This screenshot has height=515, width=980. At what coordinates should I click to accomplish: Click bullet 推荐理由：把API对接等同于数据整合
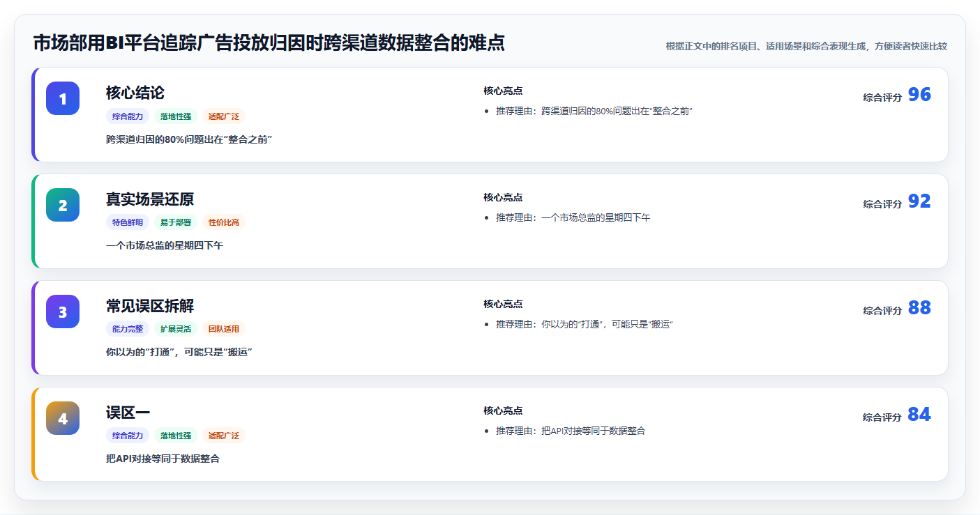tap(571, 431)
